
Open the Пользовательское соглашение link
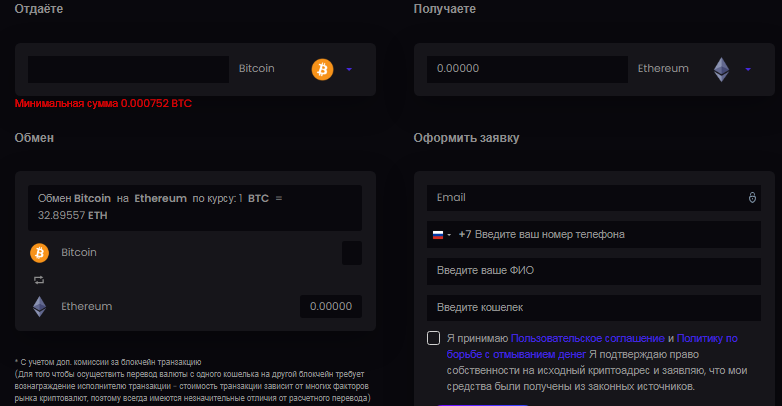point(587,338)
